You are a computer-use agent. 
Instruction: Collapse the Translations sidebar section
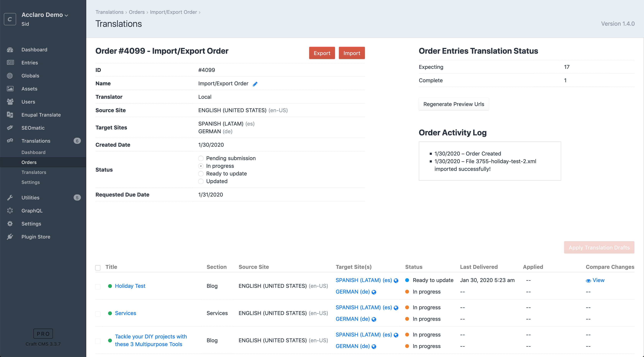pyautogui.click(x=36, y=141)
